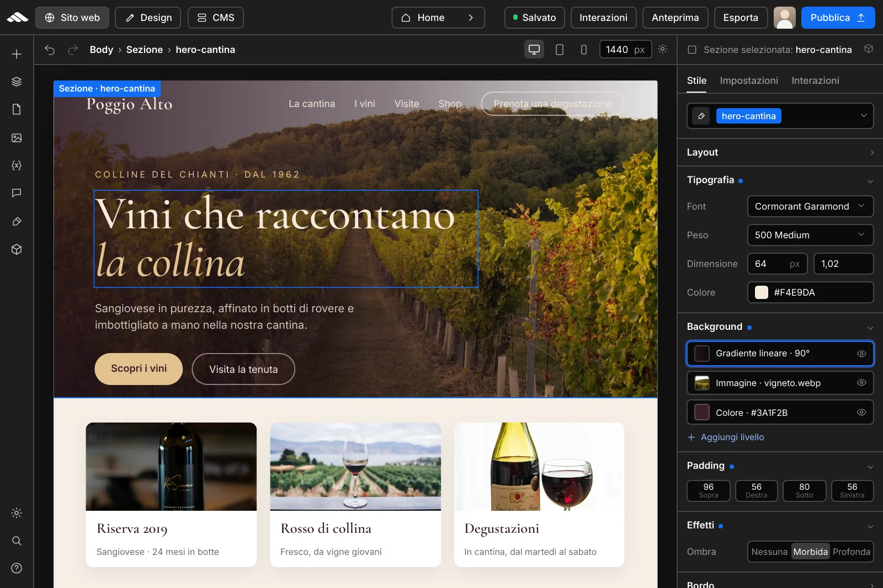The image size is (883, 588).
Task: Click the Pubblica button
Action: point(838,18)
